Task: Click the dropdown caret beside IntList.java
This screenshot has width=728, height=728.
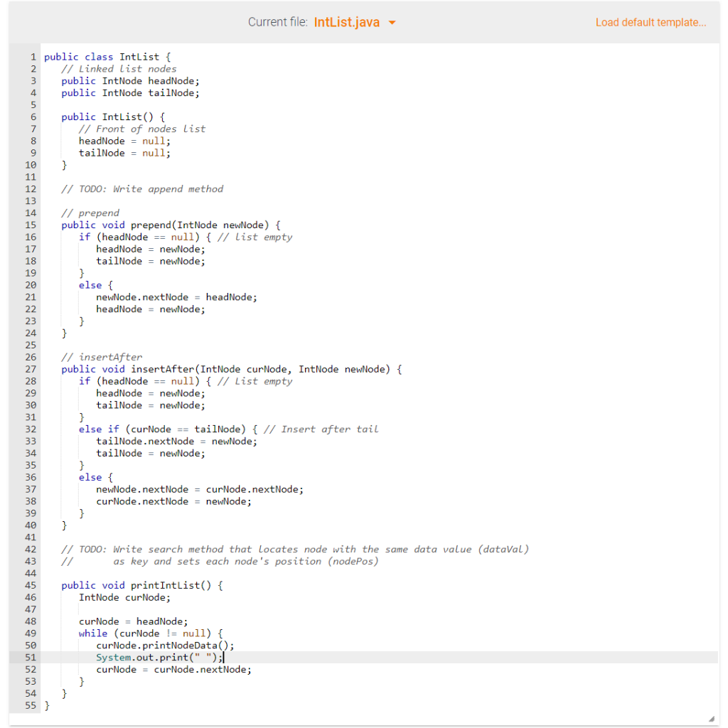Action: pos(391,22)
